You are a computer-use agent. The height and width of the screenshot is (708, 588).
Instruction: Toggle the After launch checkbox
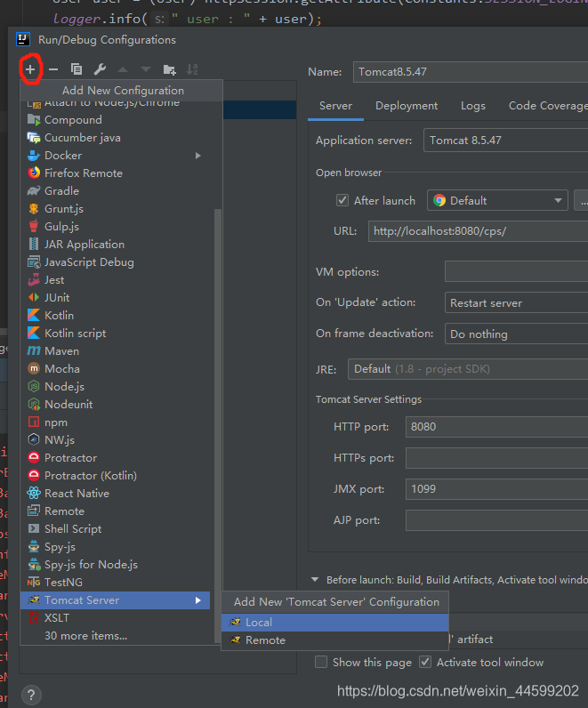342,200
